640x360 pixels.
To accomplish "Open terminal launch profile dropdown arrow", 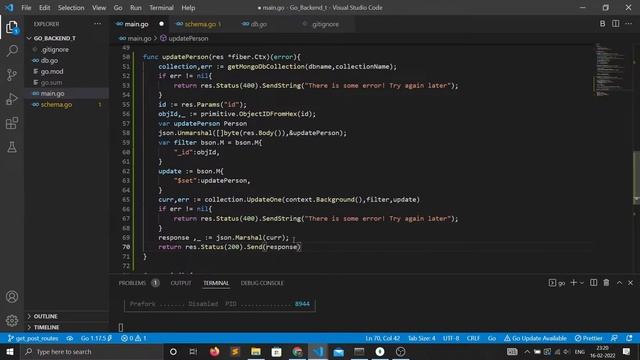I will [582, 282].
